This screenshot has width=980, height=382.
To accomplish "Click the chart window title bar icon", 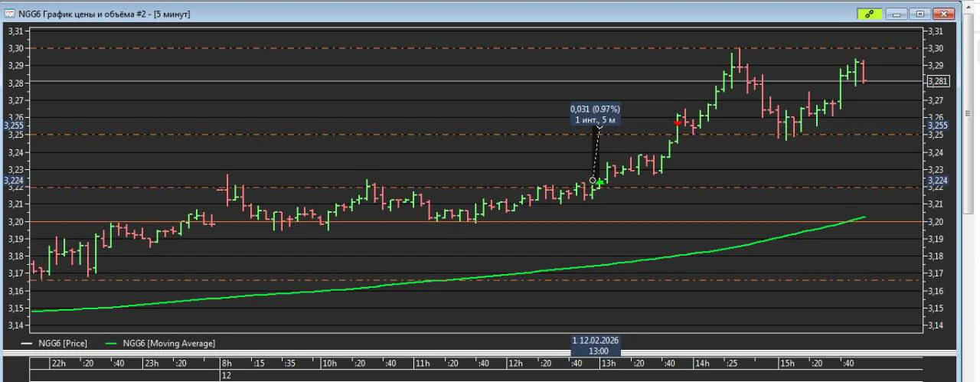I will [10, 14].
